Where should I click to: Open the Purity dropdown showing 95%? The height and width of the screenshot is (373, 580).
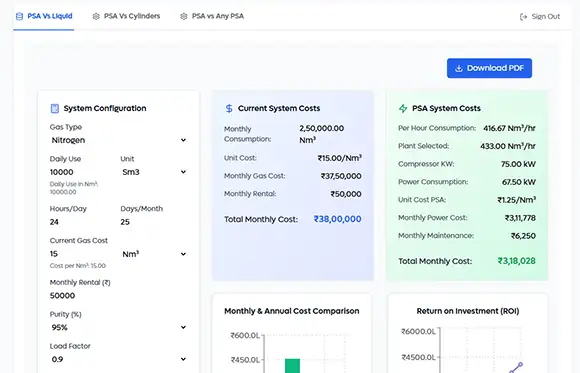pyautogui.click(x=118, y=327)
